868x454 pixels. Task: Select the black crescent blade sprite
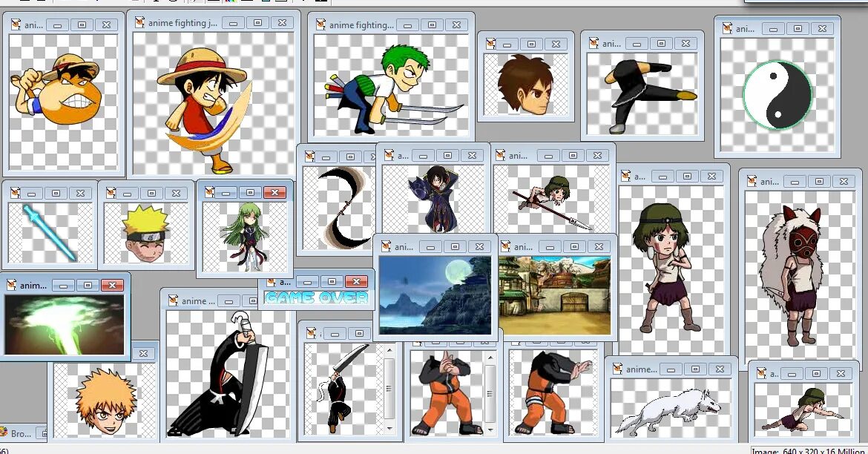point(339,208)
